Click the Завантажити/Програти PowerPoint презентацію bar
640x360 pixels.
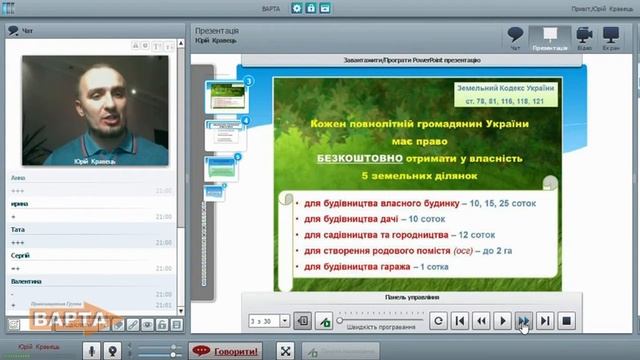[412, 60]
